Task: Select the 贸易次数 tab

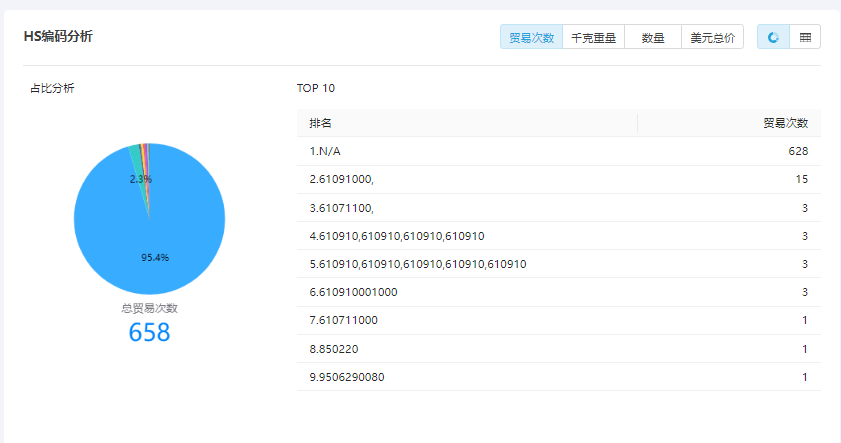Action: click(x=531, y=37)
